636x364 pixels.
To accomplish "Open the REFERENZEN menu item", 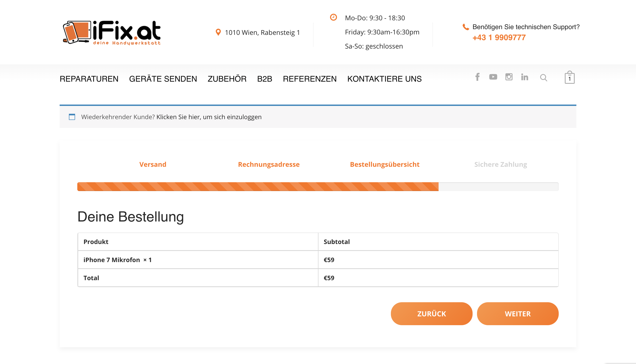I will [x=310, y=79].
